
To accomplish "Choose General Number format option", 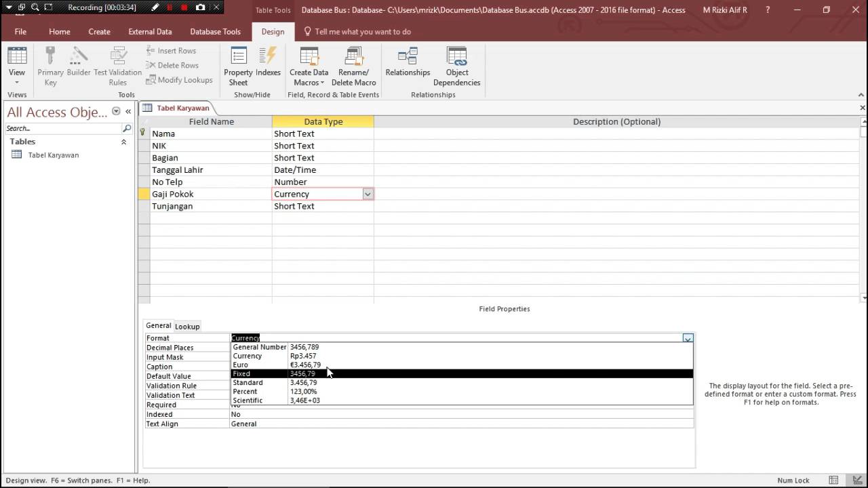I will click(462, 347).
